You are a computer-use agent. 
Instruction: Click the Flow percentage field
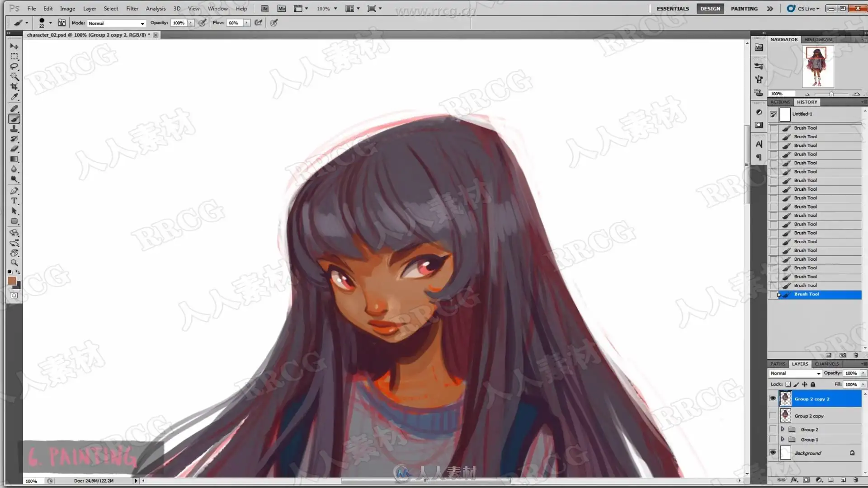click(234, 23)
